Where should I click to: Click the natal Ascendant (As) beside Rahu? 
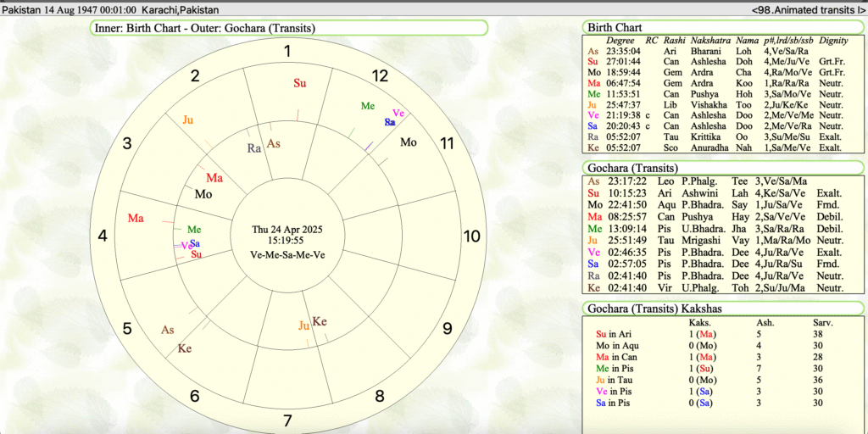(273, 144)
